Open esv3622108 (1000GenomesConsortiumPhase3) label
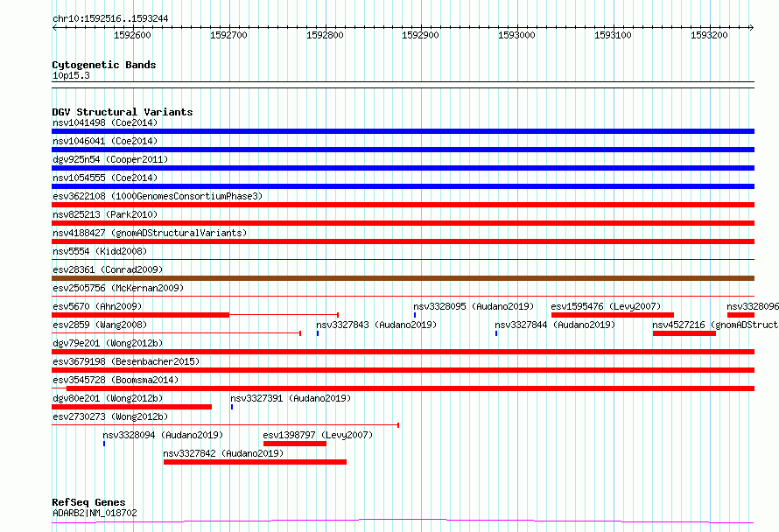Image resolution: width=779 pixels, height=532 pixels. pos(158,196)
